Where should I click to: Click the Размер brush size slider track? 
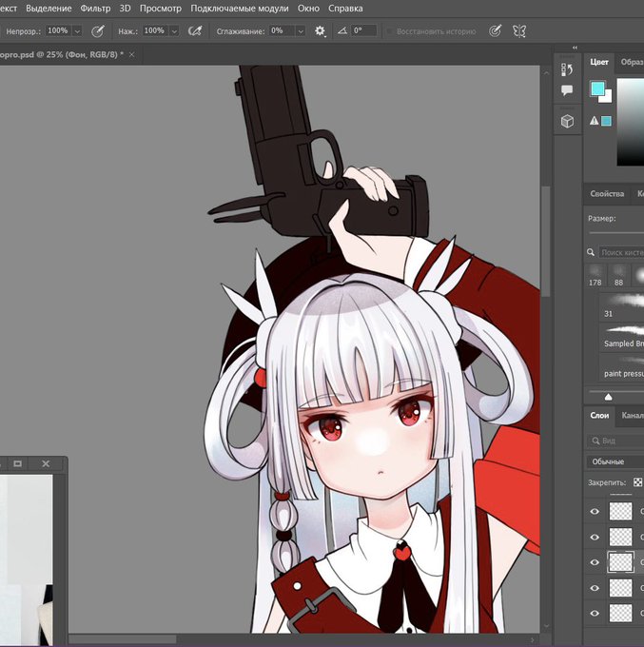pyautogui.click(x=616, y=233)
